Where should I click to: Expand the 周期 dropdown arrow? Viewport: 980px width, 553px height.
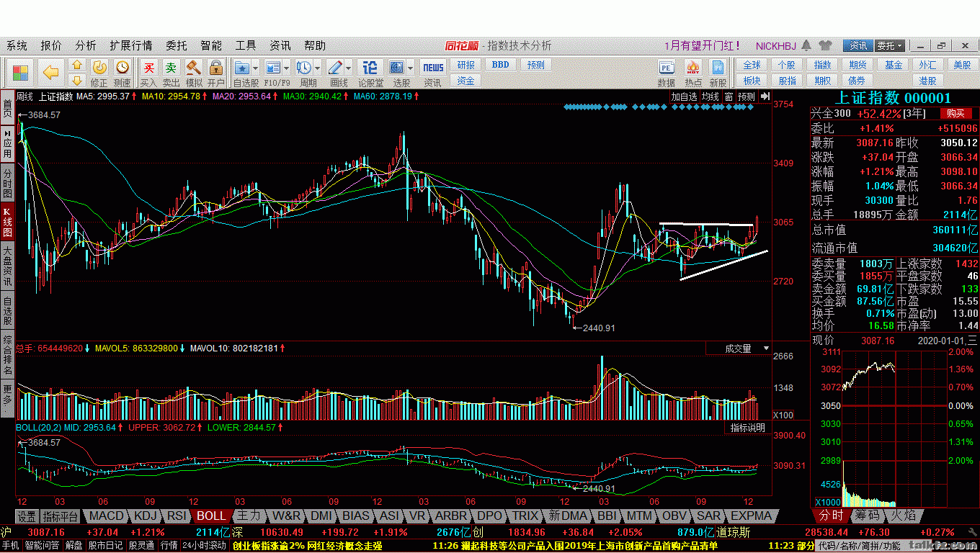pos(317,68)
